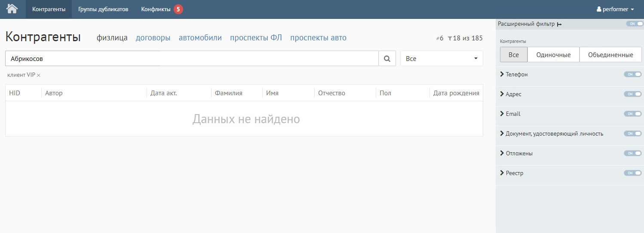
Task: Switch to the договоры tab
Action: 153,38
